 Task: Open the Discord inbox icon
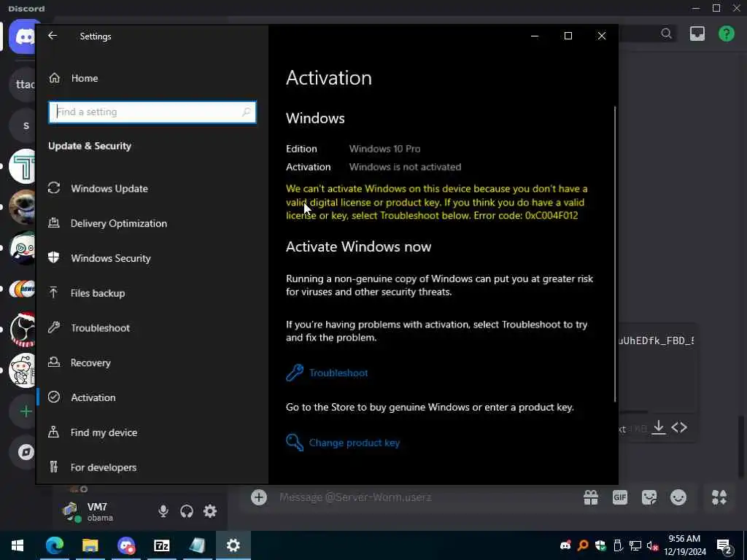[697, 34]
